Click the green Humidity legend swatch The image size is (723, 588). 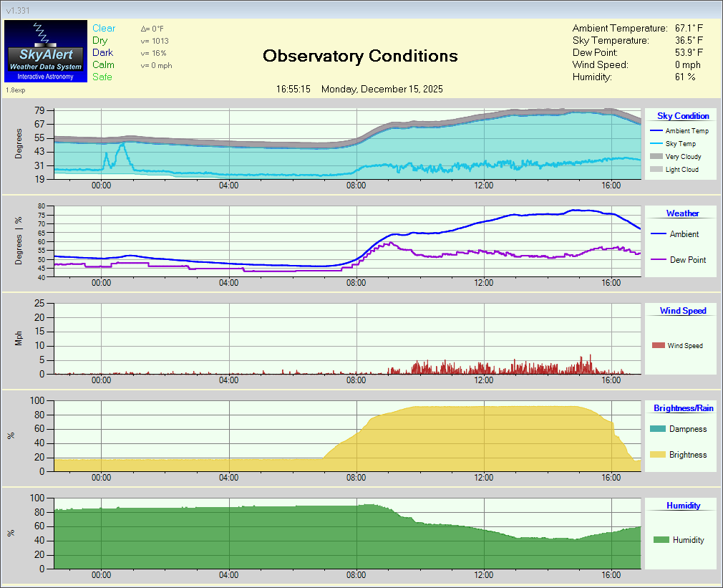pyautogui.click(x=661, y=540)
